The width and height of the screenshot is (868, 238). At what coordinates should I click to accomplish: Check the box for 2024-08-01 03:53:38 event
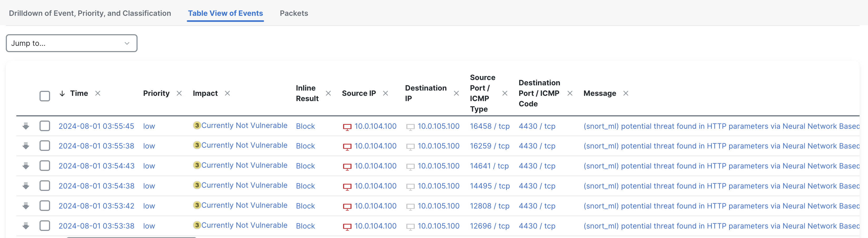click(45, 226)
